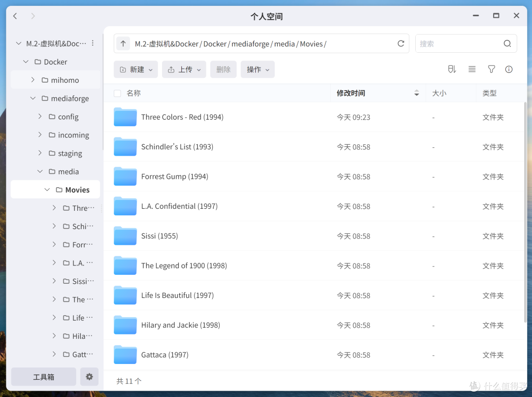Sort by the 名称 column header
This screenshot has width=532, height=397.
pos(133,93)
